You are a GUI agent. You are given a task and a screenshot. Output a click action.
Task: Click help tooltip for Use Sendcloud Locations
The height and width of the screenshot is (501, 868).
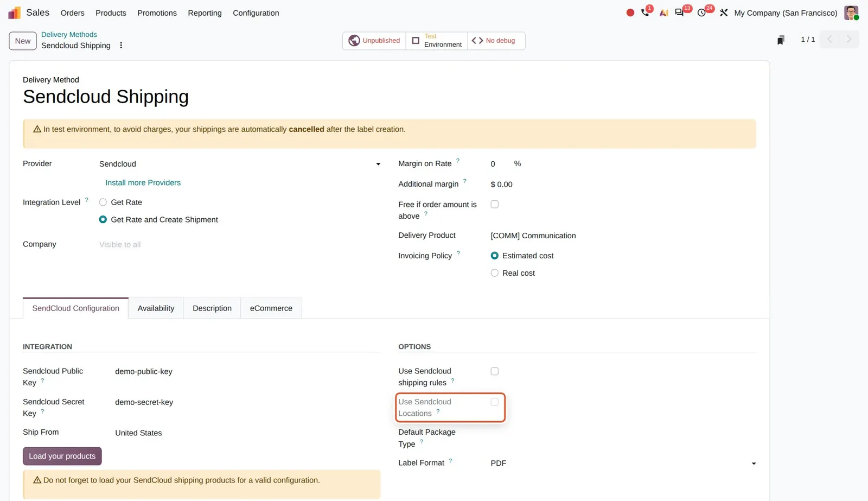438,411
